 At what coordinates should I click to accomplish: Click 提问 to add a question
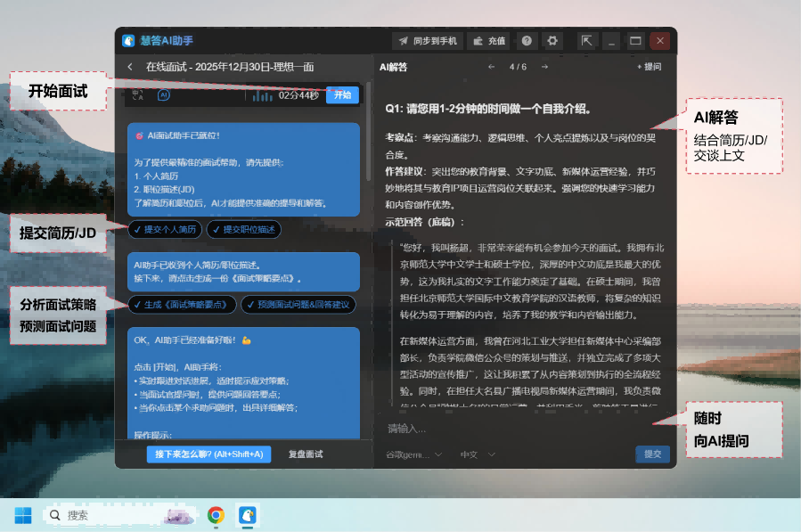(x=649, y=67)
